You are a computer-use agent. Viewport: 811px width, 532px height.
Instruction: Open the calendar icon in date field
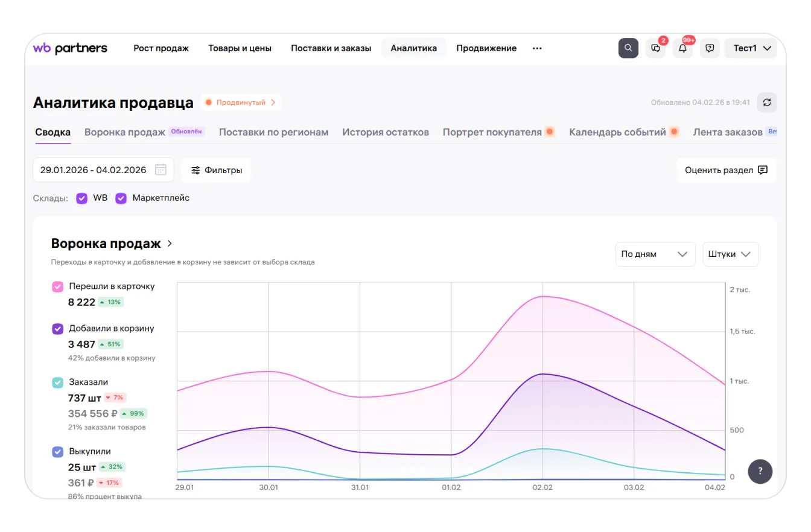[x=161, y=170]
